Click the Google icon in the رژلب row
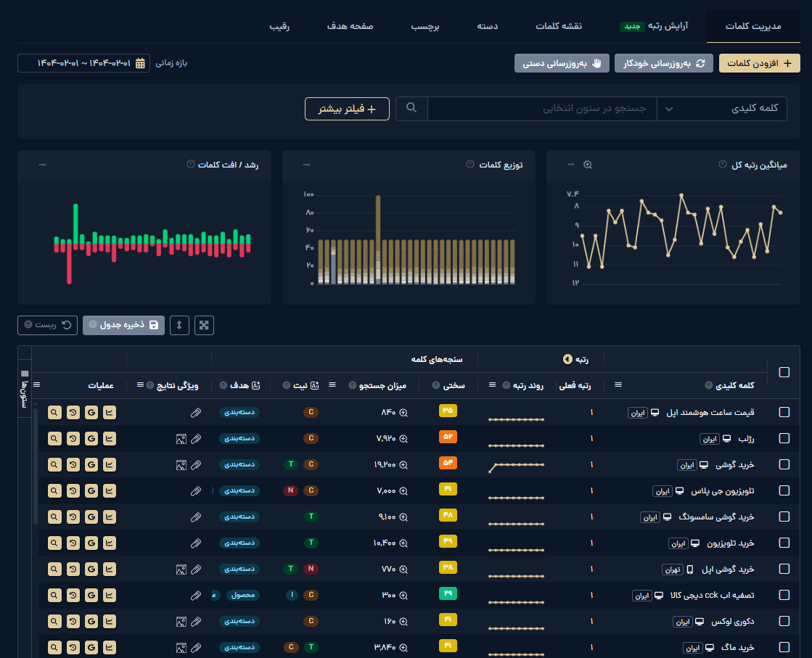This screenshot has width=812, height=658. click(x=91, y=438)
